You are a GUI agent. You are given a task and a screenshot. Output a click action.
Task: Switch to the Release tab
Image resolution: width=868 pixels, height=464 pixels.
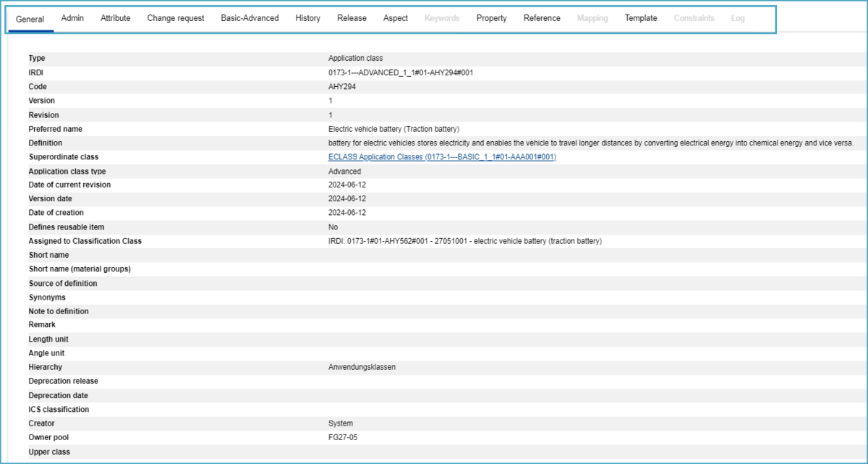[x=352, y=18]
